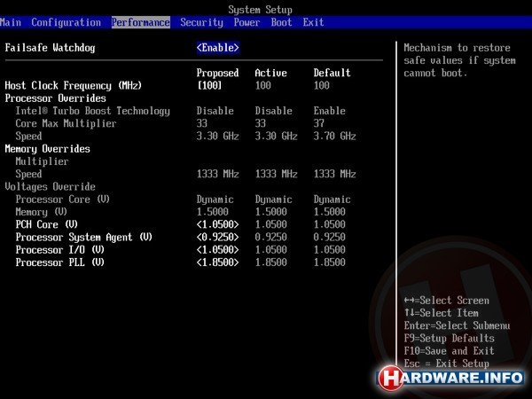This screenshot has height=399, width=532.
Task: Click default speed 3.70 GHz value
Action: click(334, 136)
